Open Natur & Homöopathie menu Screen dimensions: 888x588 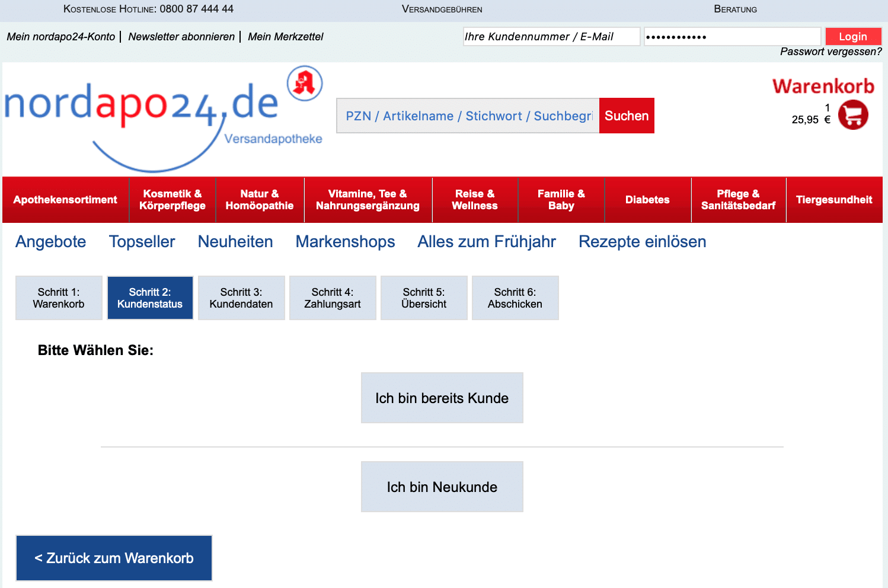point(260,200)
